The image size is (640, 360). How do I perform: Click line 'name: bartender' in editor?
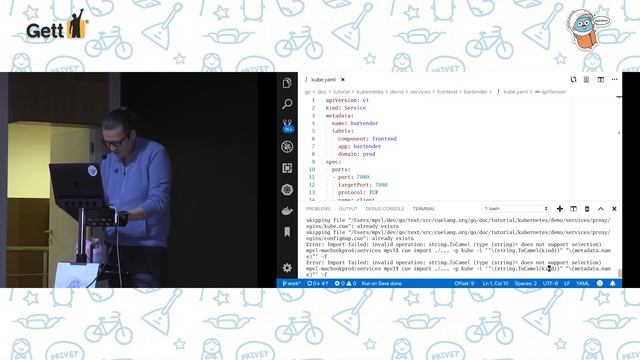point(355,123)
